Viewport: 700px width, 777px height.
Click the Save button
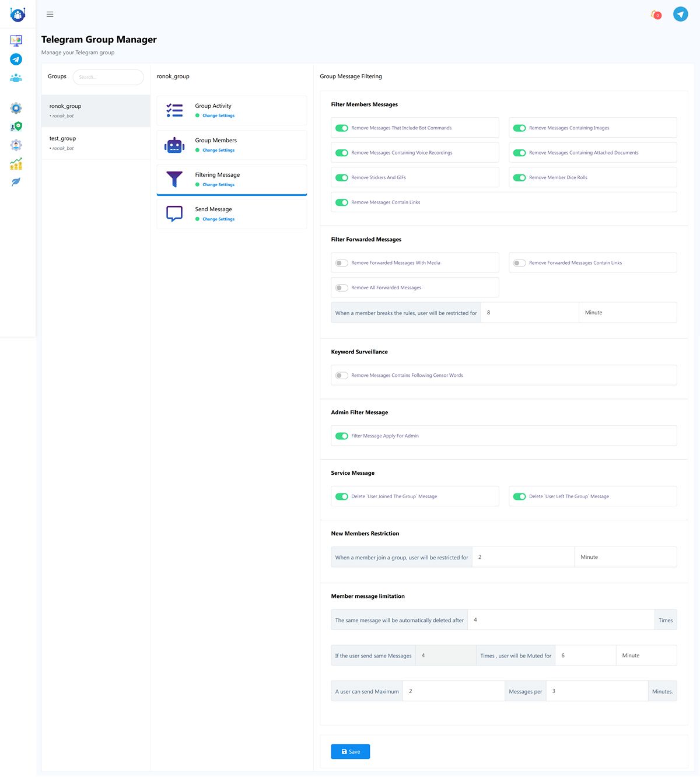[351, 752]
